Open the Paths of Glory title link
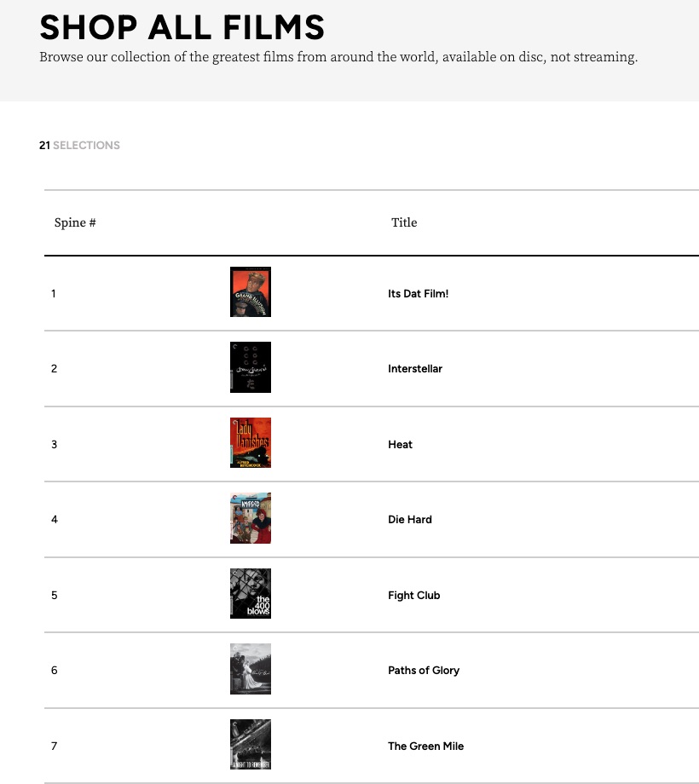 [424, 671]
